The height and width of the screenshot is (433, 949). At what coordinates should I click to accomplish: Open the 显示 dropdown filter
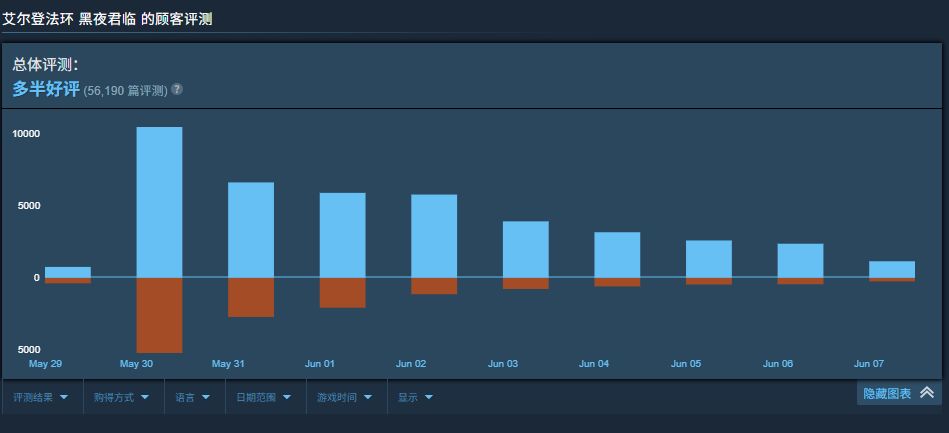pyautogui.click(x=418, y=397)
